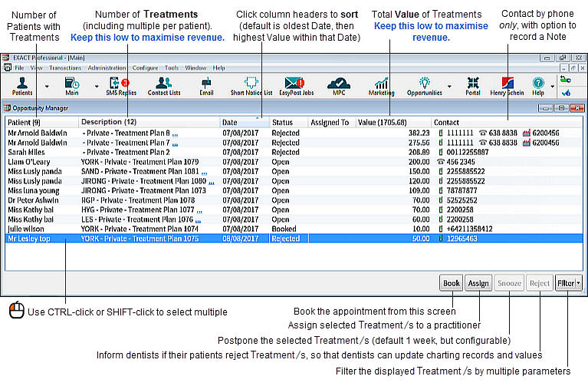This screenshot has width=588, height=386.
Task: Expand the dropdown arrow next to Patients
Action: pos(47,87)
